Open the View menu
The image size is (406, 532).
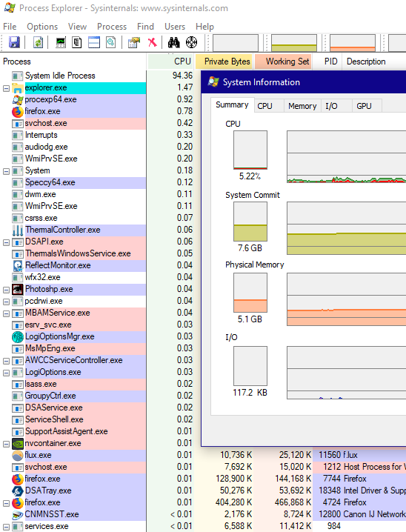tap(77, 27)
